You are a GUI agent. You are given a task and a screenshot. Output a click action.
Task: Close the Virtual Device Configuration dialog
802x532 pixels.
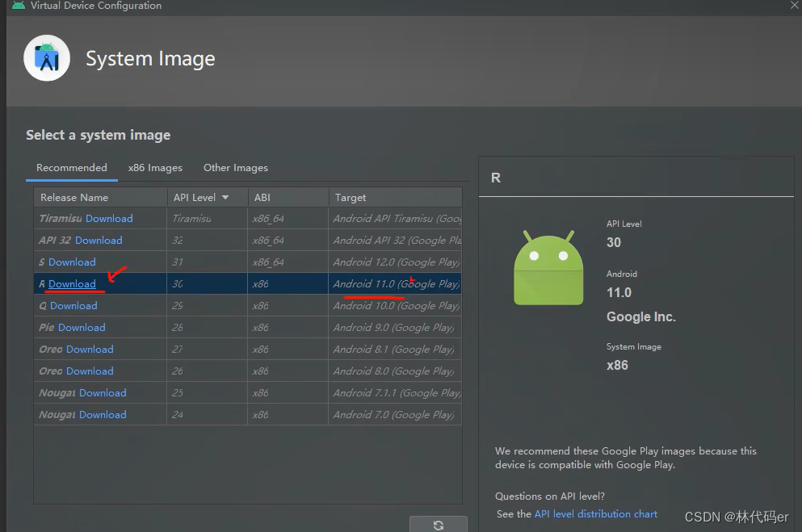[793, 6]
